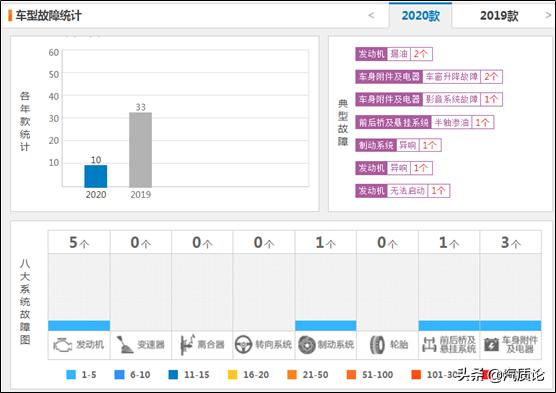Image resolution: width=556 pixels, height=393 pixels.
Task: Select the clutch (离合器) pedal icon
Action: click(x=187, y=344)
